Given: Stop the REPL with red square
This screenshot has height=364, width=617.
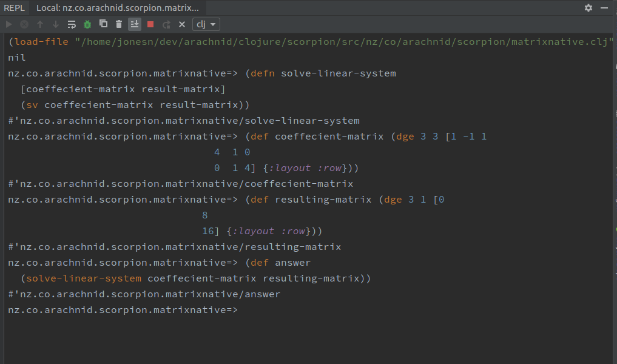Looking at the screenshot, I should (x=150, y=24).
